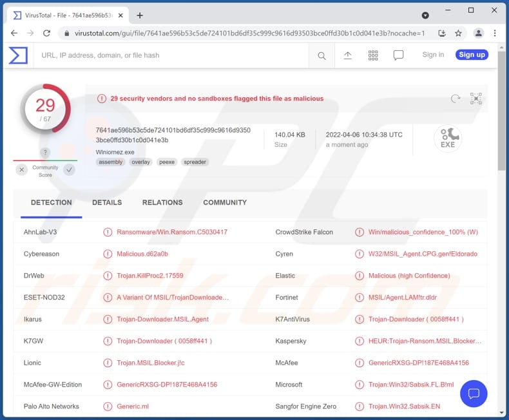Click the K7AntiVirus vendor name
This screenshot has height=420, width=509.
coord(293,319)
